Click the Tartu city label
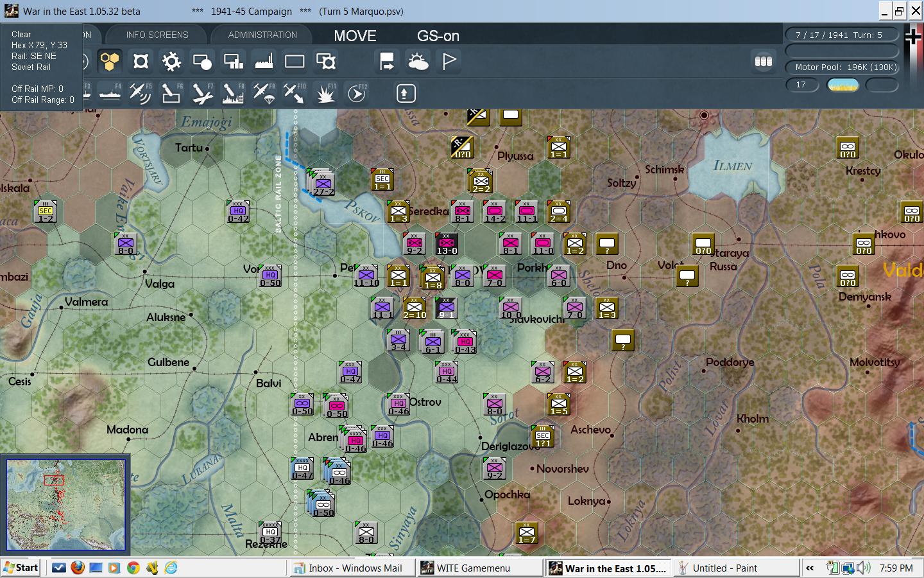924x578 pixels. (189, 148)
